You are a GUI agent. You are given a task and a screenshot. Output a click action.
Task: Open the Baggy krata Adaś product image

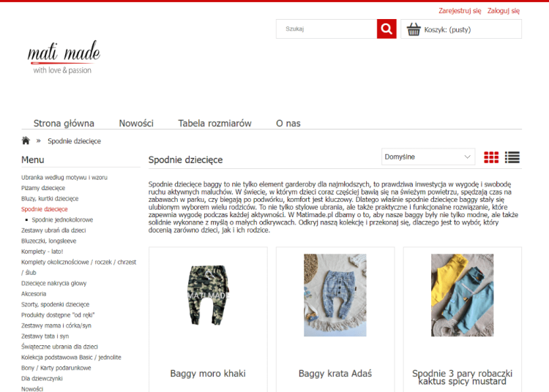point(335,295)
